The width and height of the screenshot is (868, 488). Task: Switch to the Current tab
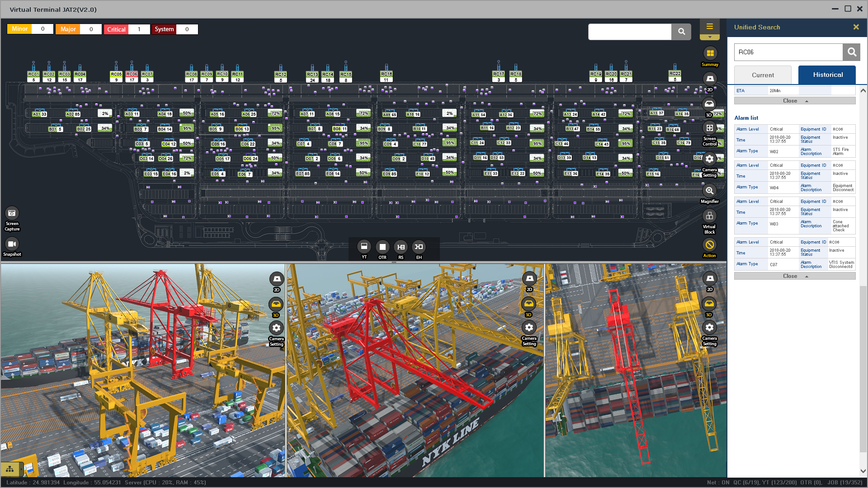[x=763, y=75]
